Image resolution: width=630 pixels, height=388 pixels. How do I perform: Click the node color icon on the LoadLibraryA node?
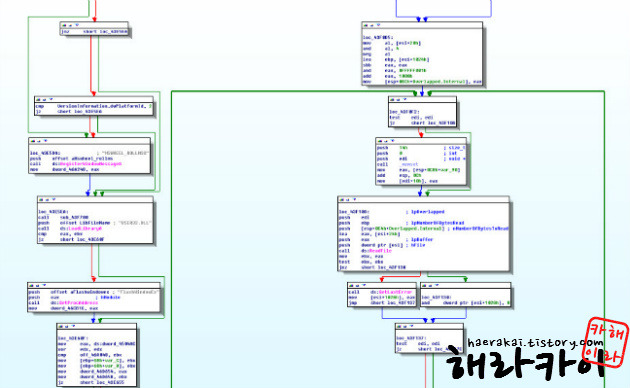(41, 200)
